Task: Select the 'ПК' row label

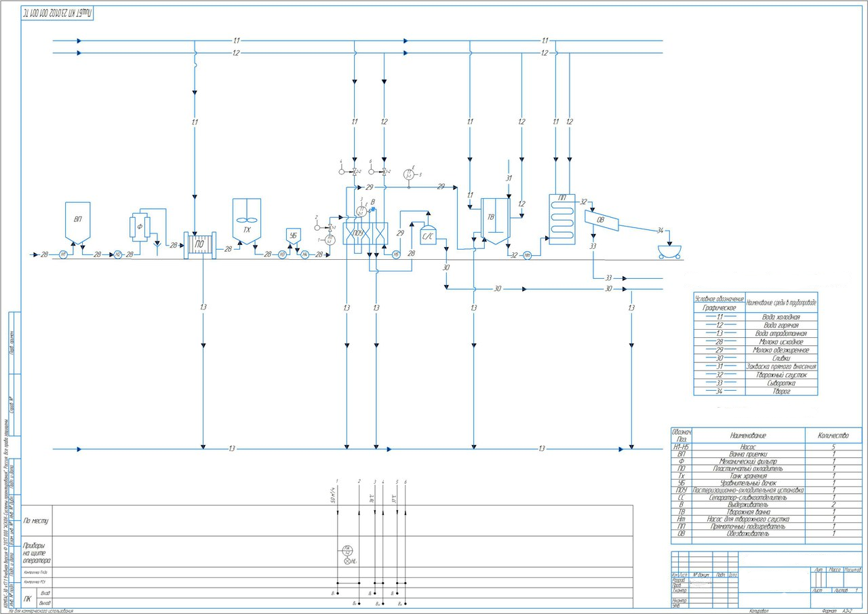Action: (28, 598)
